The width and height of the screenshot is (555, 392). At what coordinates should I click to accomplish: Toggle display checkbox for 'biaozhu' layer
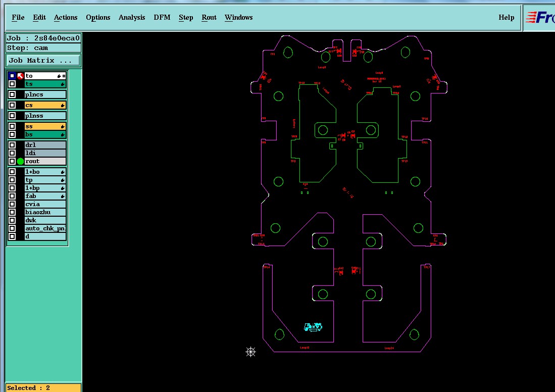tap(12, 212)
